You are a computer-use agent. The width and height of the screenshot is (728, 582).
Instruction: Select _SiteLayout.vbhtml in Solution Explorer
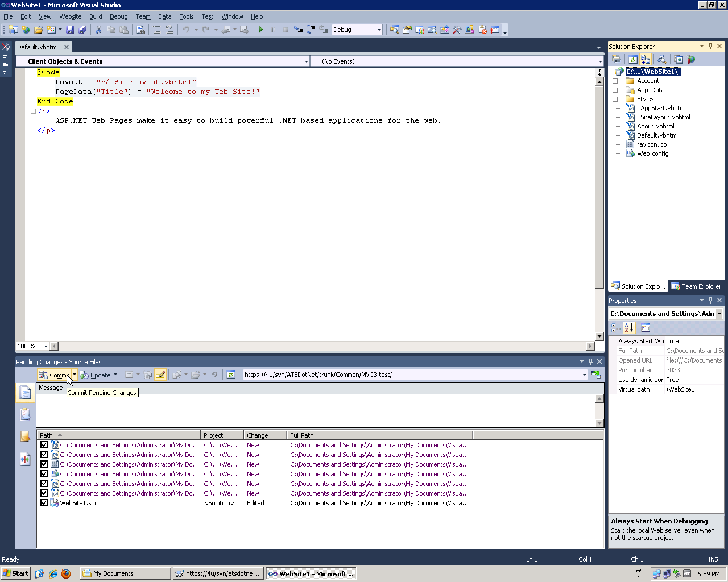[x=664, y=117]
